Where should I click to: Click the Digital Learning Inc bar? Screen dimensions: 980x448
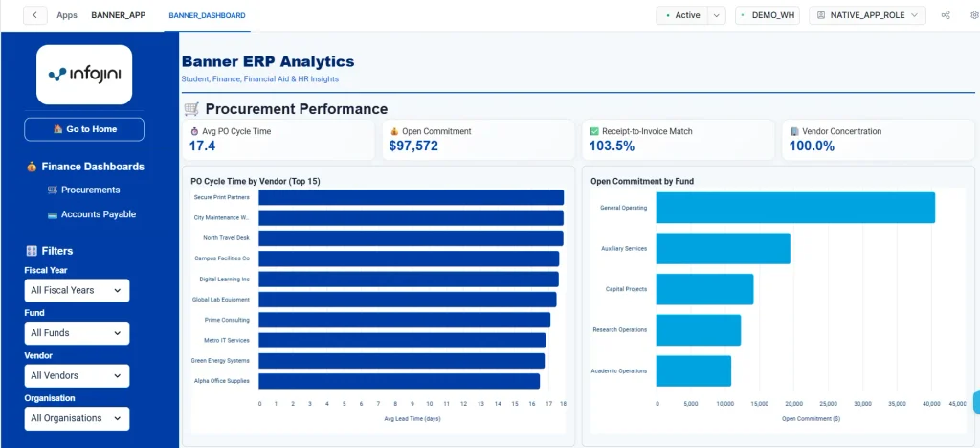point(409,280)
